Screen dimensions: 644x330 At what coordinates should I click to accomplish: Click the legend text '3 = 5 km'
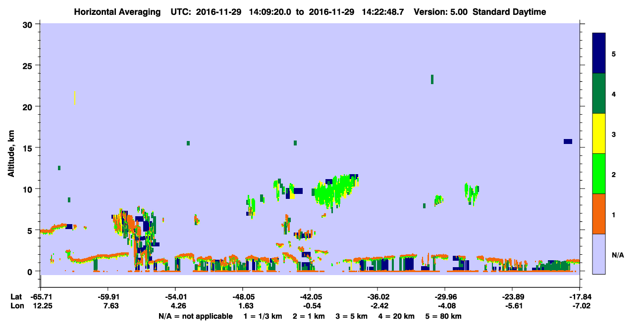tap(352, 316)
